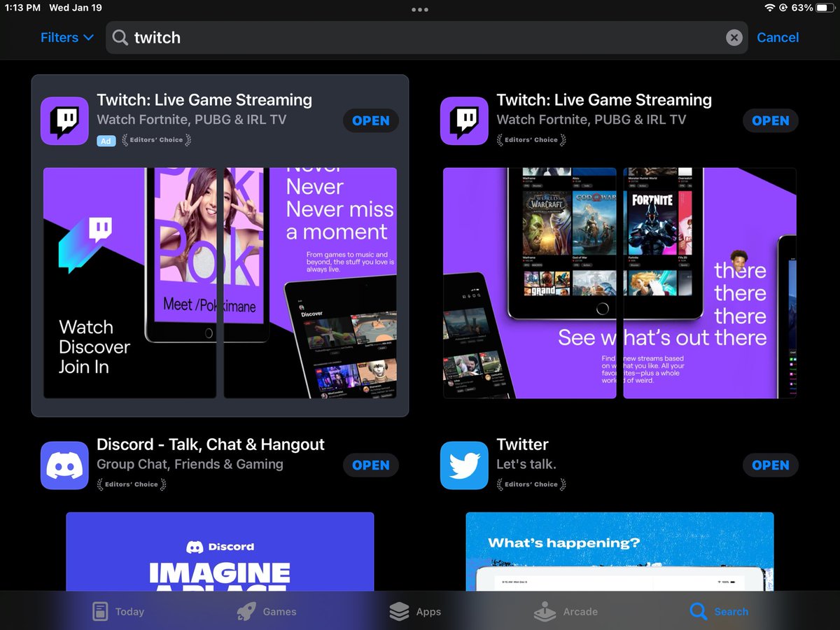The width and height of the screenshot is (840, 630).
Task: Open the Twitter app icon
Action: [x=464, y=465]
